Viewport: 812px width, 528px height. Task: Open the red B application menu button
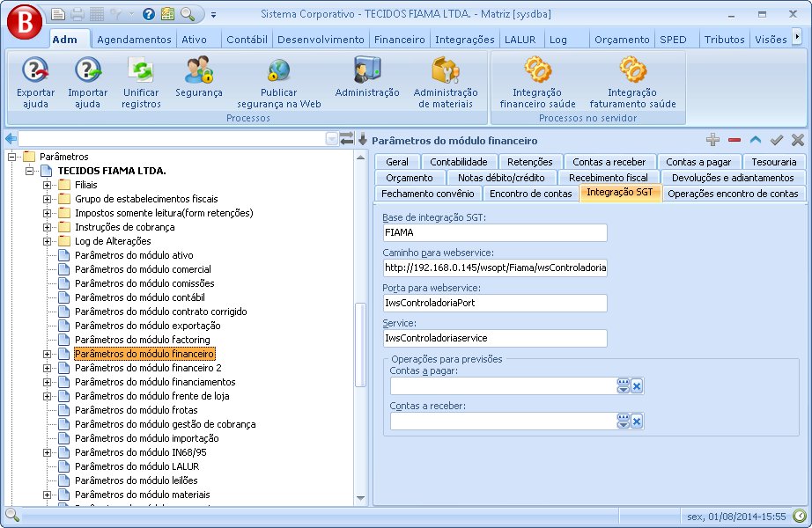pos(25,22)
